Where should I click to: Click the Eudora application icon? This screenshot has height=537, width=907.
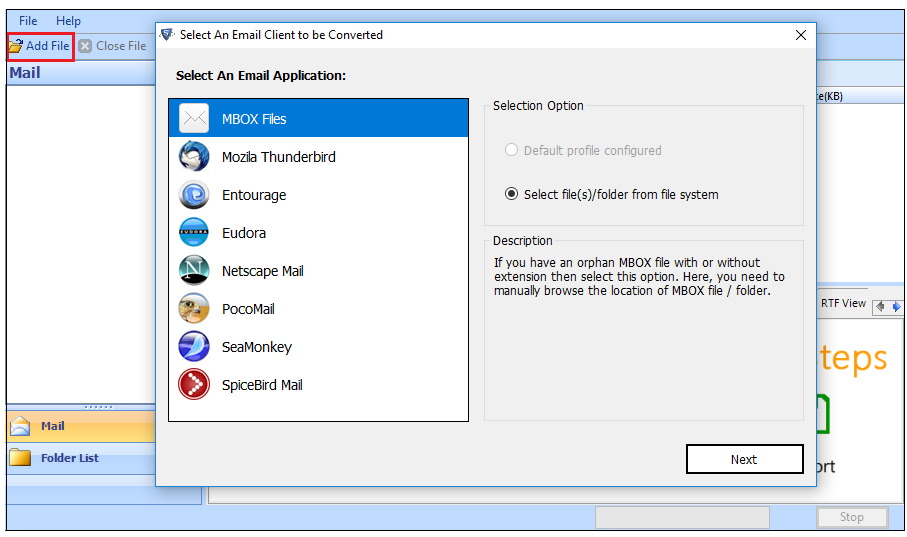point(194,233)
